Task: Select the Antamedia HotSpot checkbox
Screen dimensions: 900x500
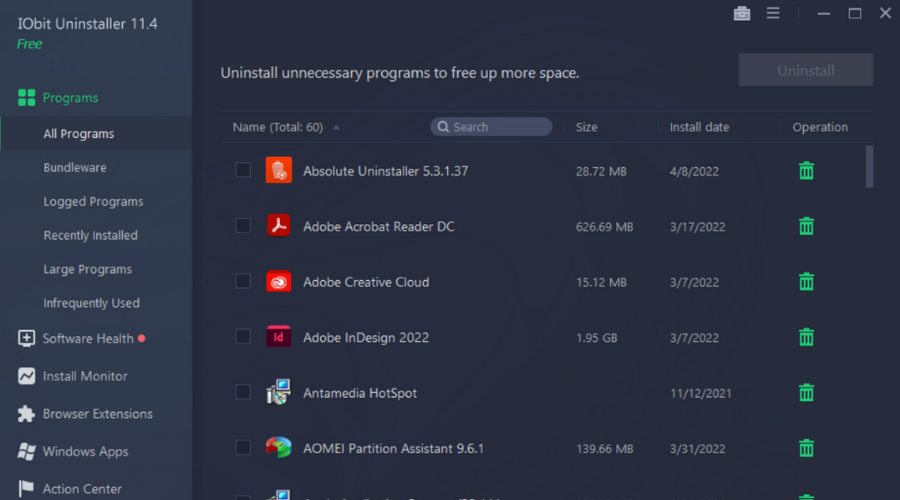Action: click(x=243, y=392)
